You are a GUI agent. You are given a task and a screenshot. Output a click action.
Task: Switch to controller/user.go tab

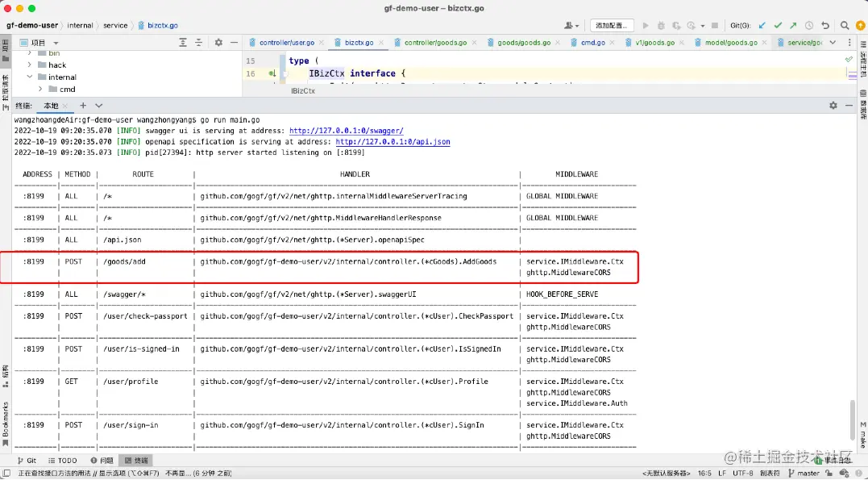[286, 43]
